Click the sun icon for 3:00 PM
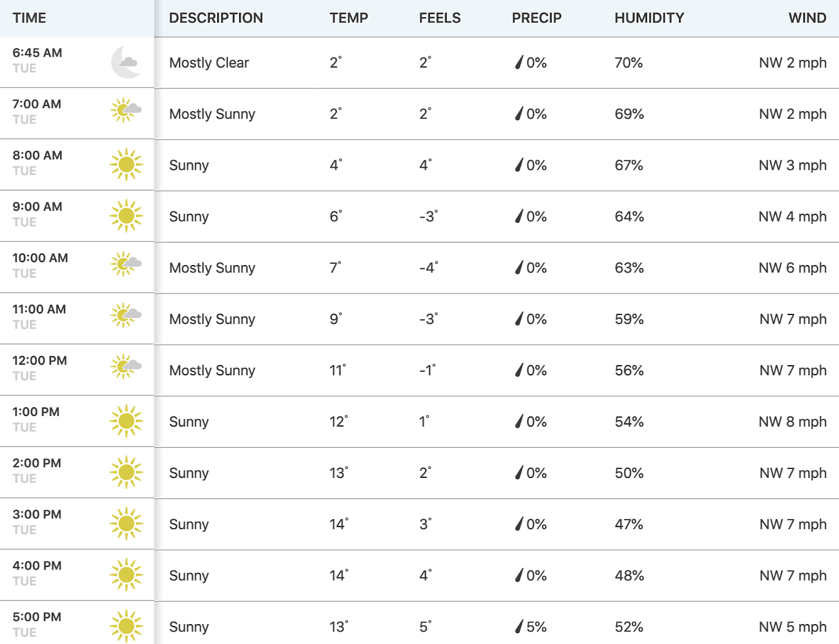 click(x=126, y=523)
